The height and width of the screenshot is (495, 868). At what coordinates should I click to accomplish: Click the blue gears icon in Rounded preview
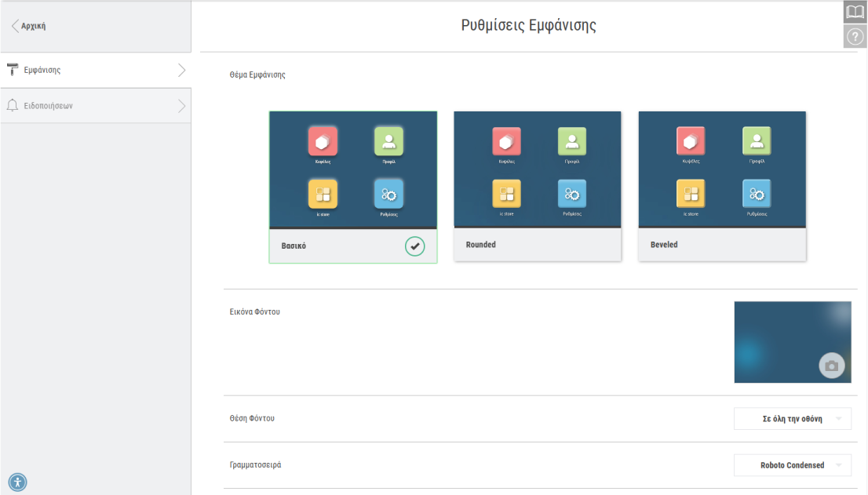pyautogui.click(x=572, y=194)
